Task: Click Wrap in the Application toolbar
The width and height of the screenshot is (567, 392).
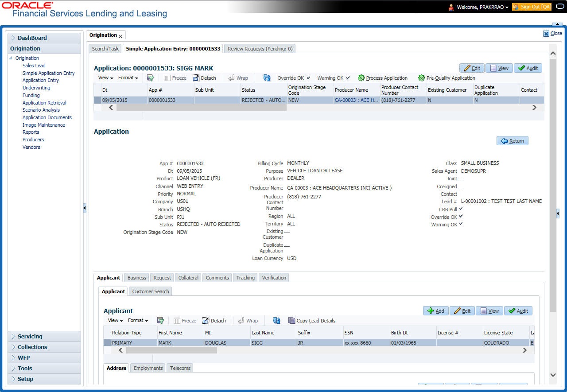Action: click(238, 78)
